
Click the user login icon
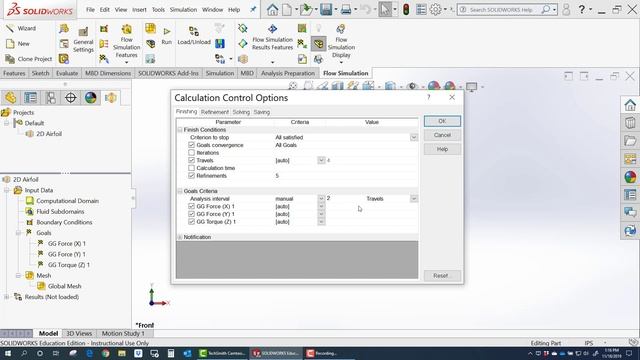[x=566, y=9]
